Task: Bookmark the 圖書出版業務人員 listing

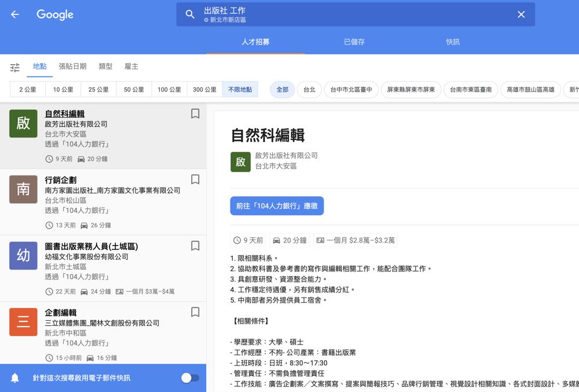Action: [x=195, y=246]
